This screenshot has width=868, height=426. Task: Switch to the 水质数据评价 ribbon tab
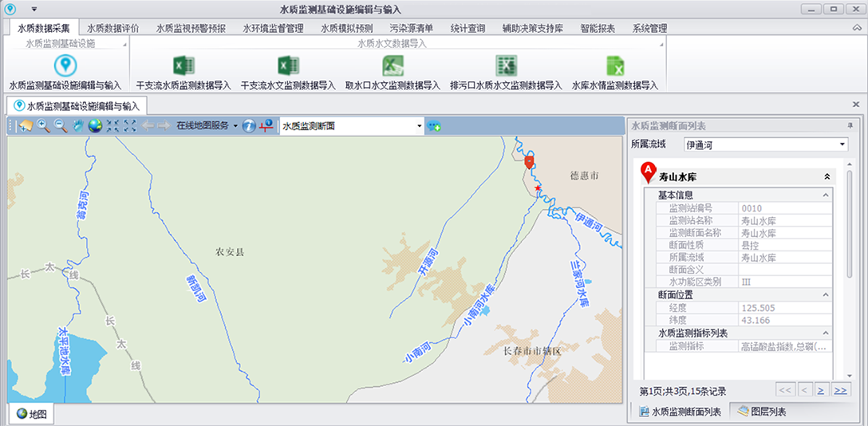click(112, 28)
